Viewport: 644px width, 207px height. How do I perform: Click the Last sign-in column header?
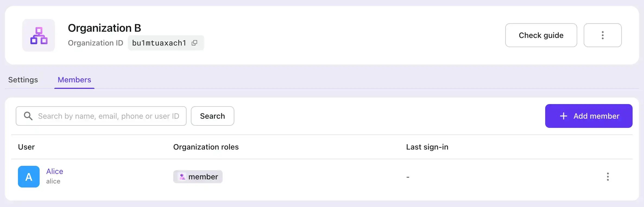(427, 147)
